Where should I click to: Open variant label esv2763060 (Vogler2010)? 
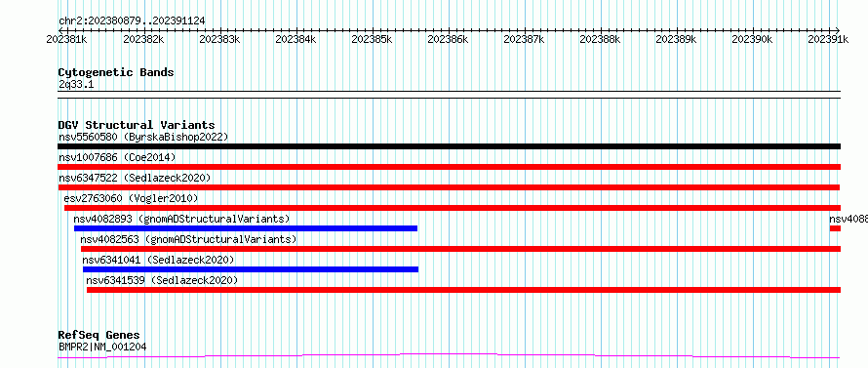point(131,198)
